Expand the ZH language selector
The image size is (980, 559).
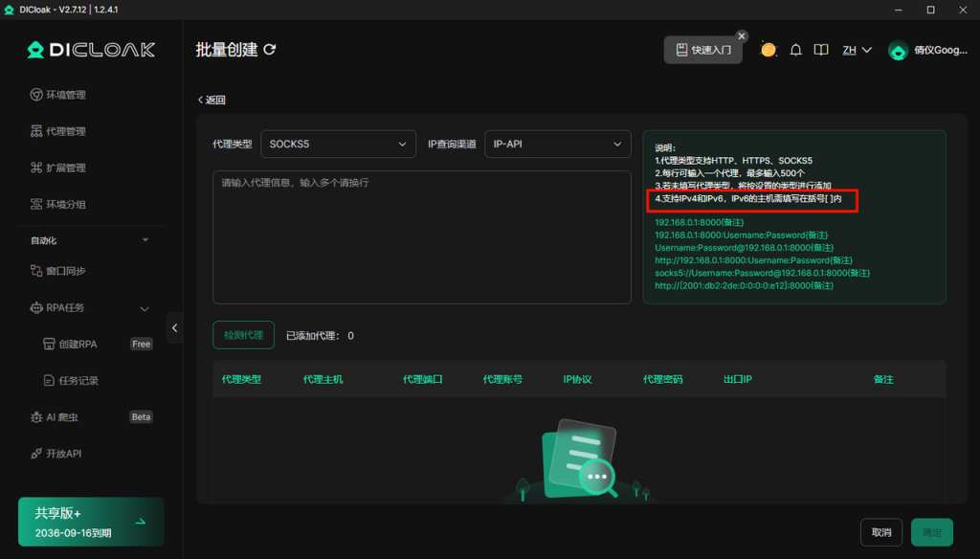pyautogui.click(x=857, y=50)
